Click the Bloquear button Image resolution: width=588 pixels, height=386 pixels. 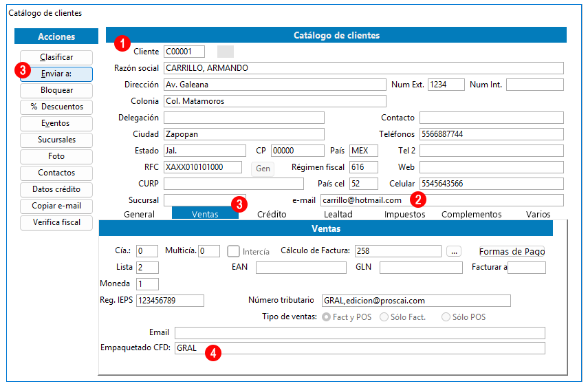coord(56,90)
